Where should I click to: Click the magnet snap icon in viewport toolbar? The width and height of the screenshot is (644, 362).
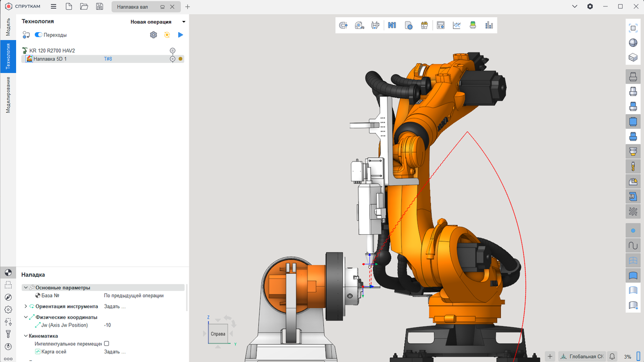click(x=343, y=25)
